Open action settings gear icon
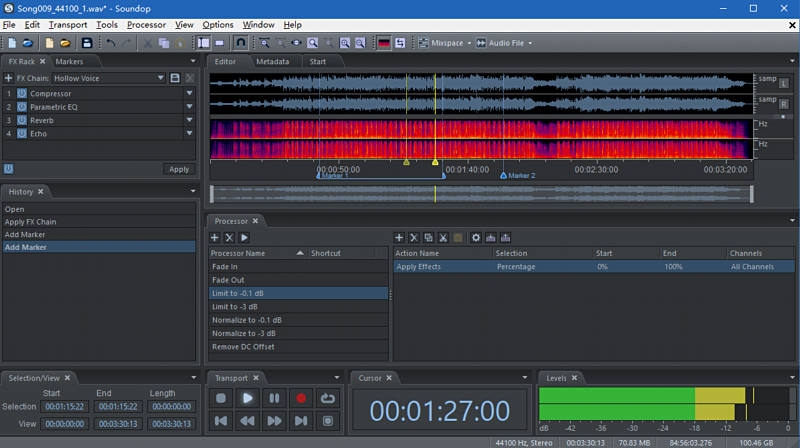This screenshot has height=448, width=800. click(476, 238)
